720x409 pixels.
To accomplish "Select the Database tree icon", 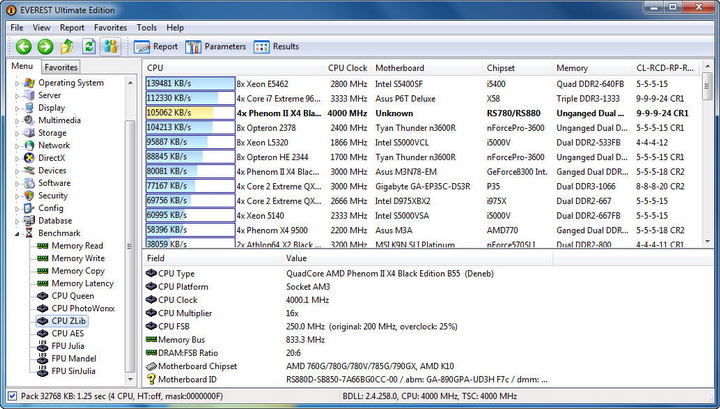I will tap(29, 221).
